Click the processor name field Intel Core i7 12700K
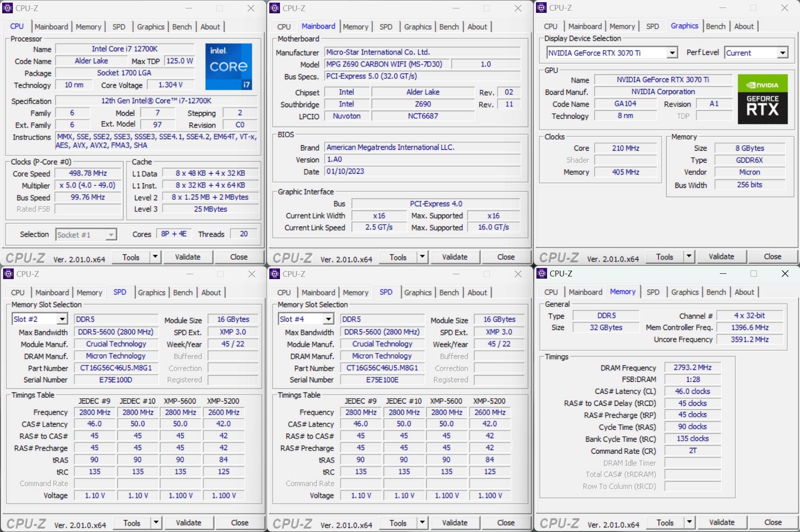Viewport: 800px width, 532px height. (124, 49)
